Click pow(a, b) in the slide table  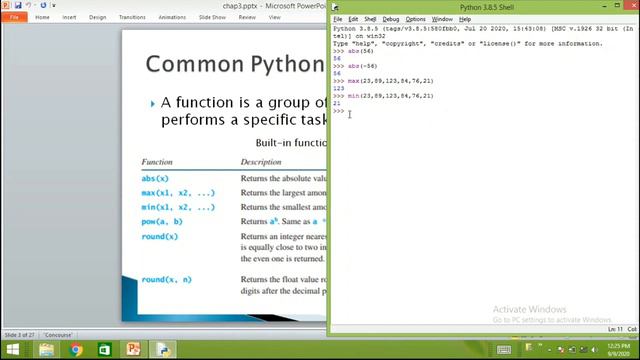point(162,221)
